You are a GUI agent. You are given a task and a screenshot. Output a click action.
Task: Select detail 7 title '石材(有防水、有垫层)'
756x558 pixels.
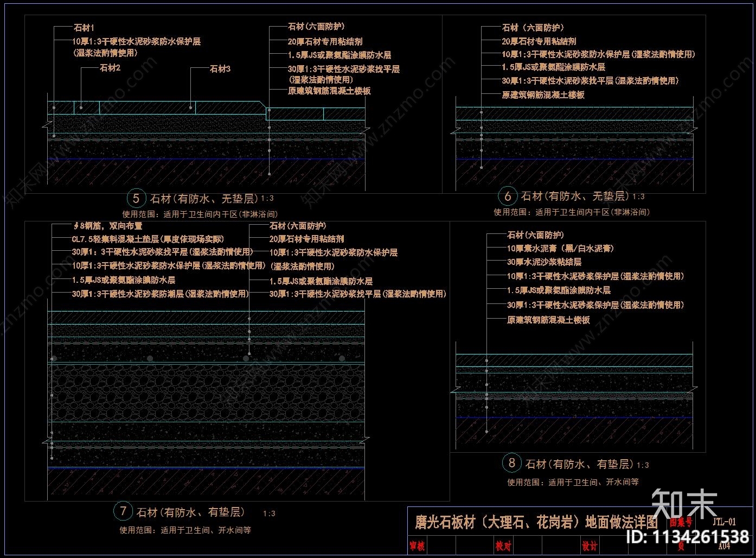click(190, 512)
